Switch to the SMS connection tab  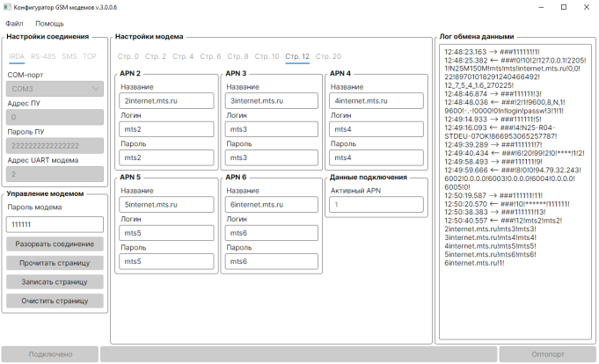click(69, 56)
